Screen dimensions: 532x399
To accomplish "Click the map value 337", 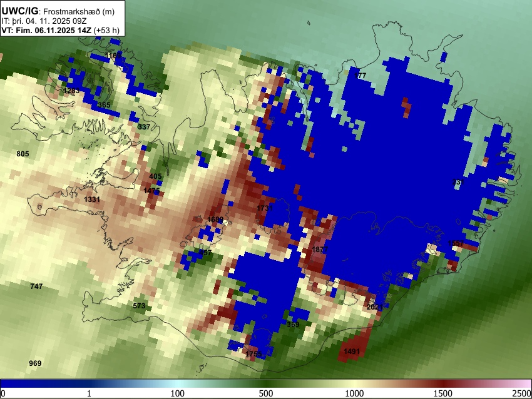I will tap(144, 127).
